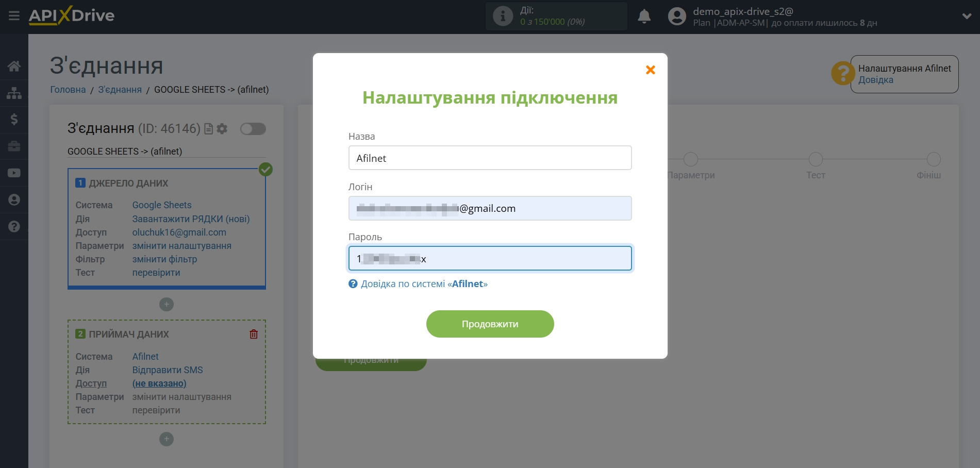The image size is (980, 468).
Task: Open the billing dollar sidebar icon
Action: click(x=14, y=120)
